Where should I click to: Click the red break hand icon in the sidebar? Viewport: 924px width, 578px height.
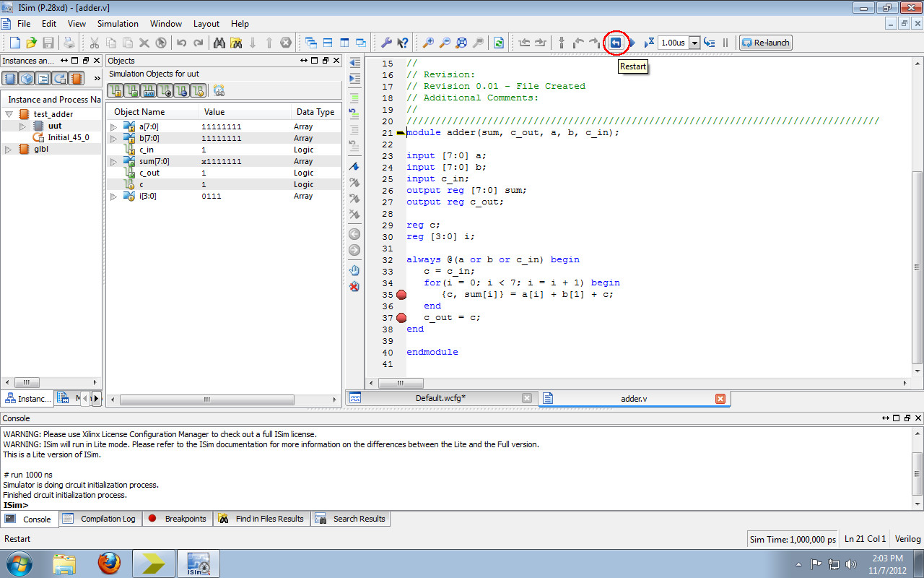tap(354, 287)
